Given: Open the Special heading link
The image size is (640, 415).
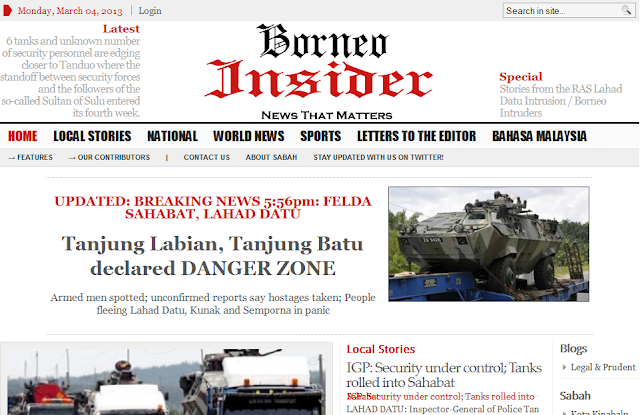Looking at the screenshot, I should [521, 77].
